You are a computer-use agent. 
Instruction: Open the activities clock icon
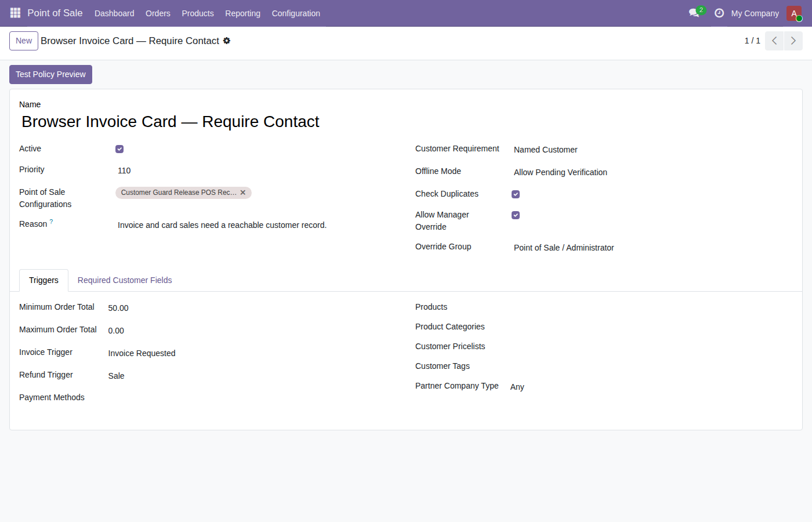pos(719,13)
